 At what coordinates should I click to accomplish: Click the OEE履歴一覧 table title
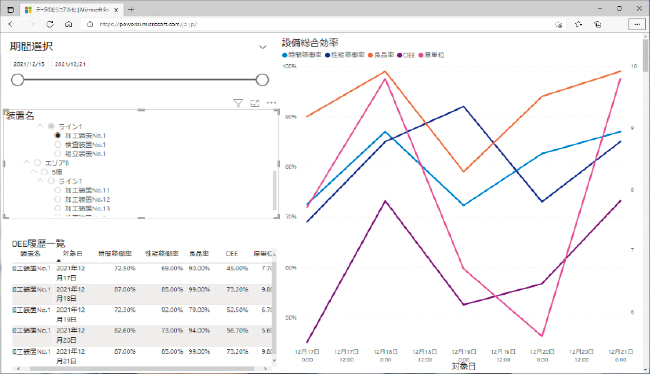point(38,243)
